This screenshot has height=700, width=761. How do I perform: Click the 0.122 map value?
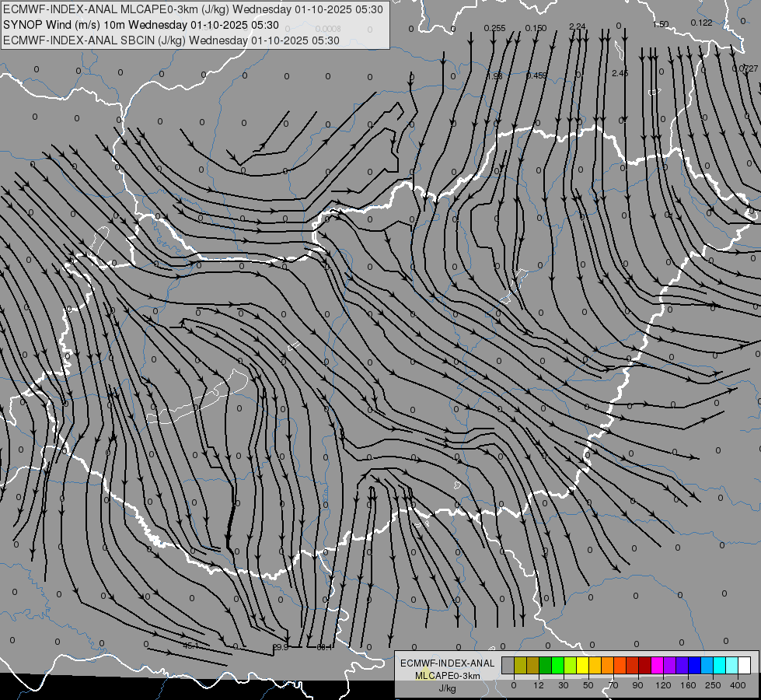(x=701, y=23)
